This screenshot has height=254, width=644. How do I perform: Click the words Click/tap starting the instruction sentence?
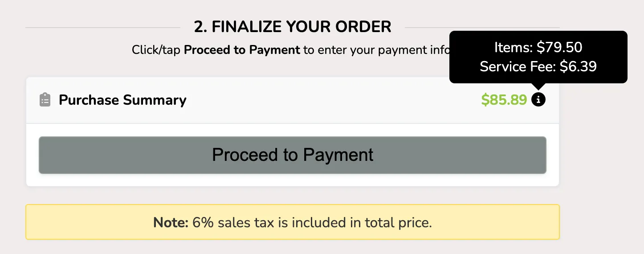point(156,50)
